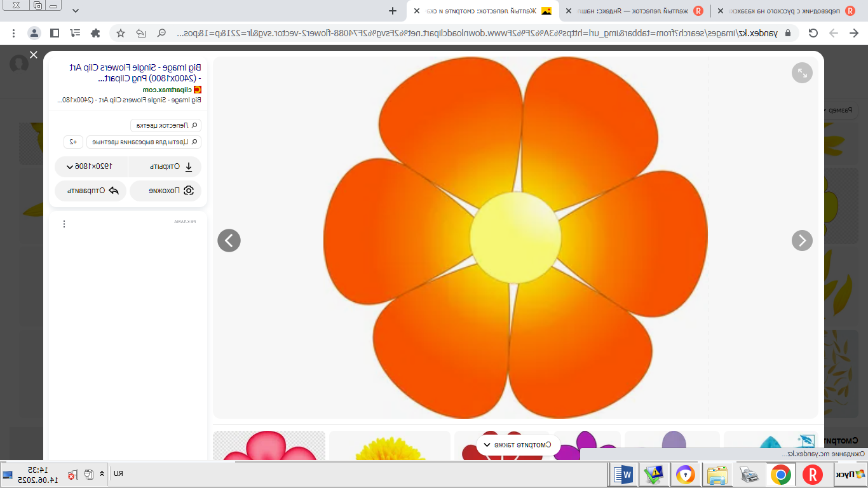This screenshot has width=868, height=488.
Task: Open the Chrome profile avatar
Action: [x=34, y=33]
